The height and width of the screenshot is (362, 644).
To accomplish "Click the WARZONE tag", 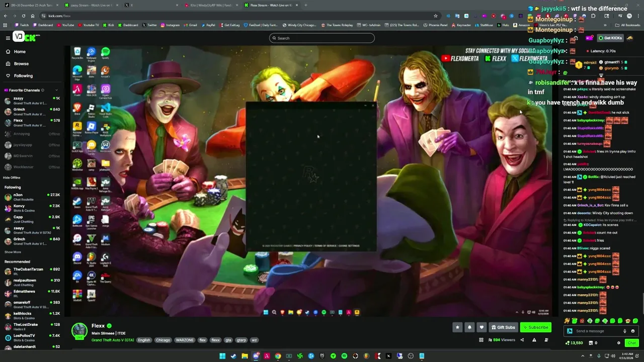I will pyautogui.click(x=185, y=340).
